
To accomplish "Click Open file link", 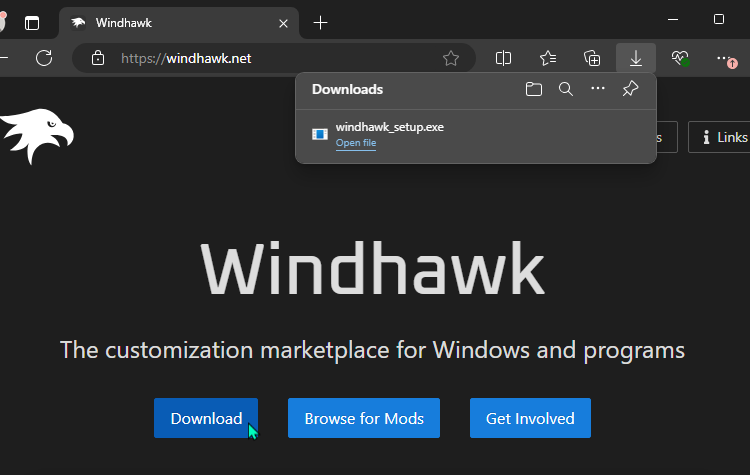I will click(x=356, y=143).
